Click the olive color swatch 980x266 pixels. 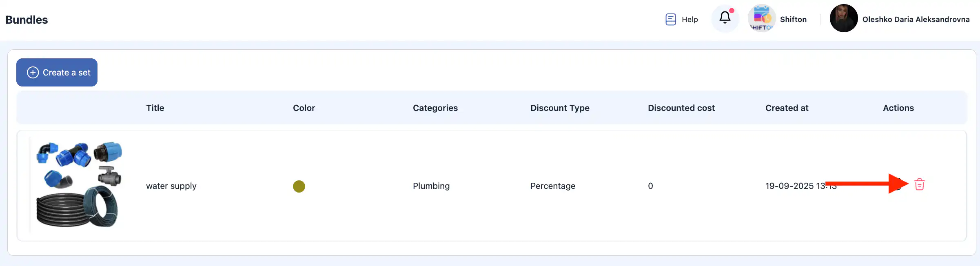pyautogui.click(x=299, y=186)
